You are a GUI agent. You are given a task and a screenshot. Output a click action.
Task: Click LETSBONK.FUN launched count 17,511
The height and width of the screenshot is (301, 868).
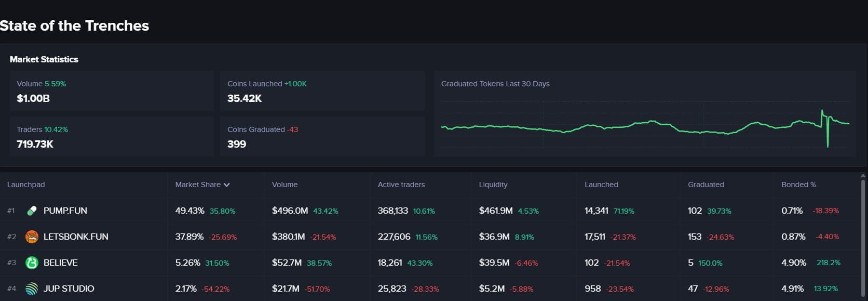(595, 237)
